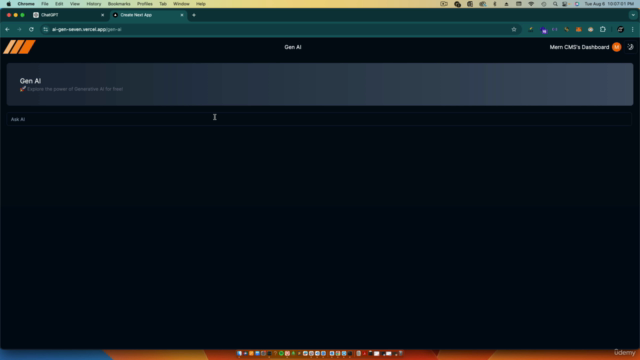Click the Gen AI header nav link
This screenshot has width=640, height=360.
point(293,47)
